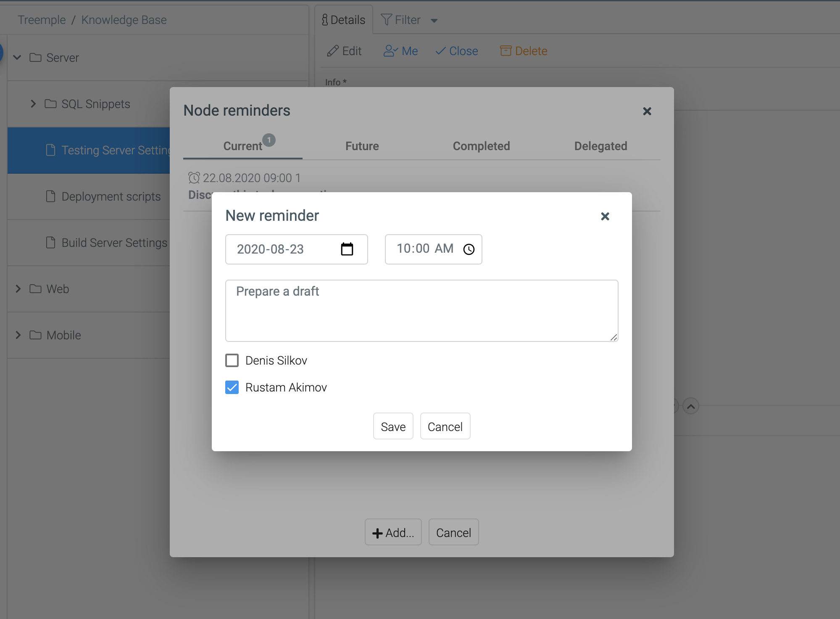Image resolution: width=840 pixels, height=619 pixels.
Task: Click the Delete label in toolbar
Action: click(531, 51)
